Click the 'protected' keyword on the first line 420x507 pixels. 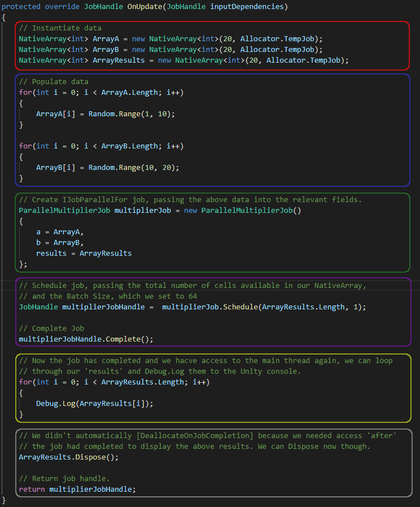point(21,6)
